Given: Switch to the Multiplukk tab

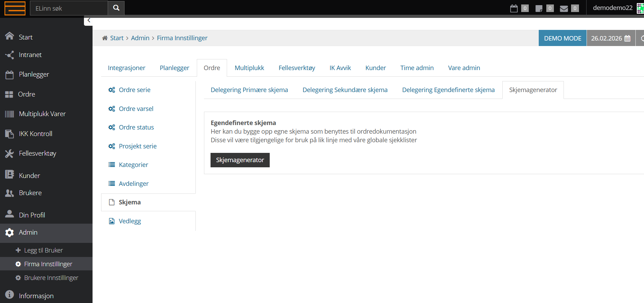Looking at the screenshot, I should pos(249,68).
